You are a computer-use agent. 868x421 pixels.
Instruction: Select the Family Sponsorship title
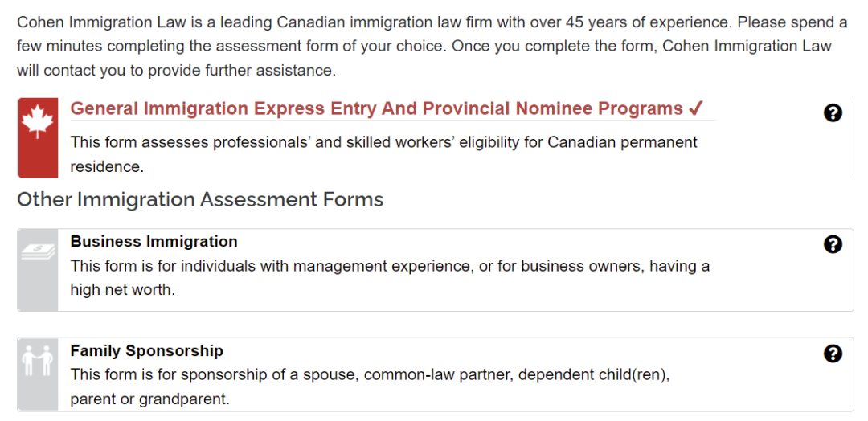(147, 351)
